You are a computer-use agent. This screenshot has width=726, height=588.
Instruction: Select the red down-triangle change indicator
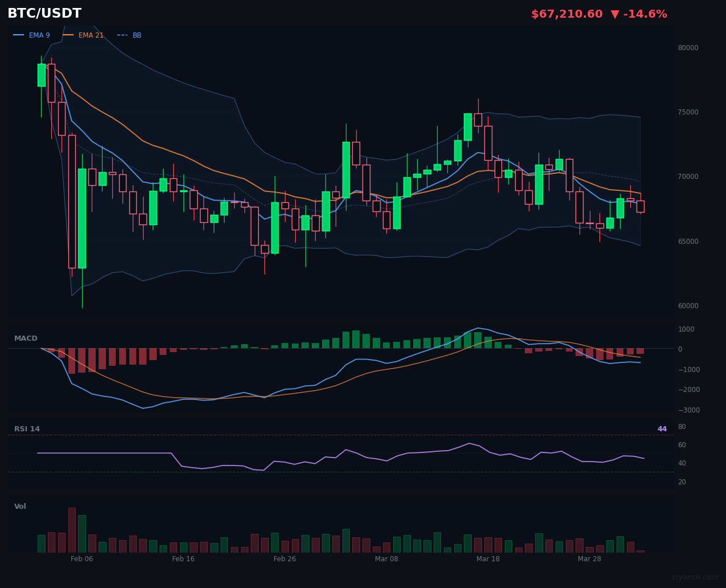pos(615,14)
